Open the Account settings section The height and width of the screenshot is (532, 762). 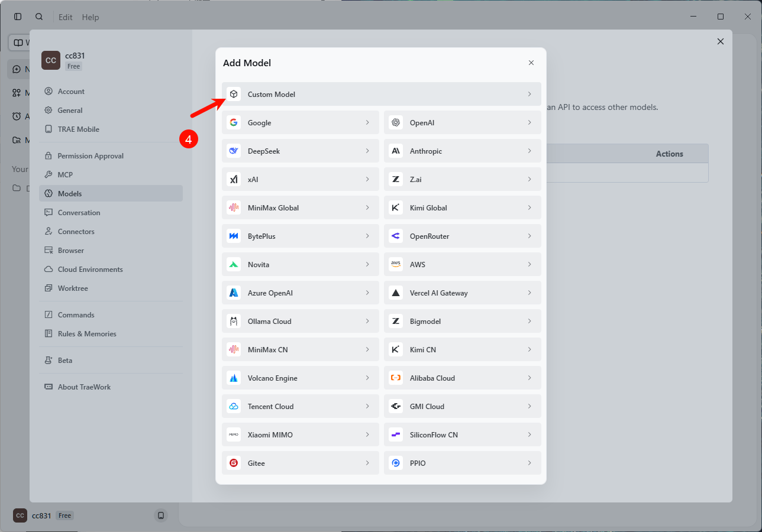pyautogui.click(x=111, y=92)
